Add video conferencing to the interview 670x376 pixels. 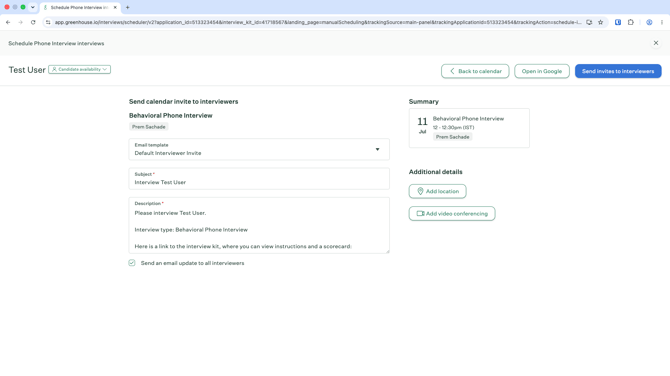452,214
